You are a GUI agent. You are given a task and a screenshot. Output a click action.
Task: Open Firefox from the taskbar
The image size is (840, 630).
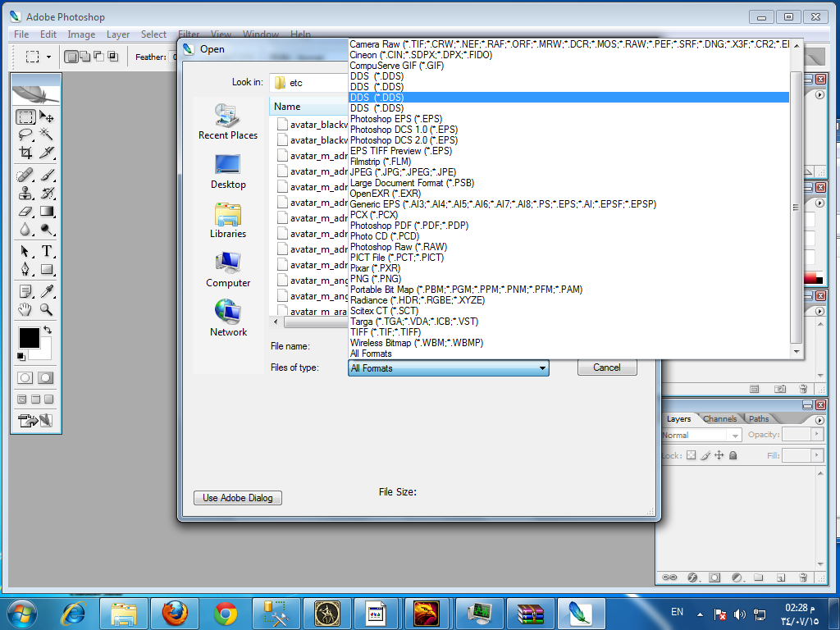(175, 614)
